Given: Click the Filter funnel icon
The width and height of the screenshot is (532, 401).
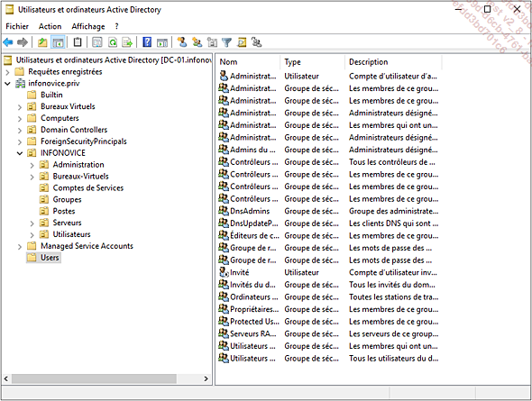Looking at the screenshot, I should pyautogui.click(x=226, y=42).
